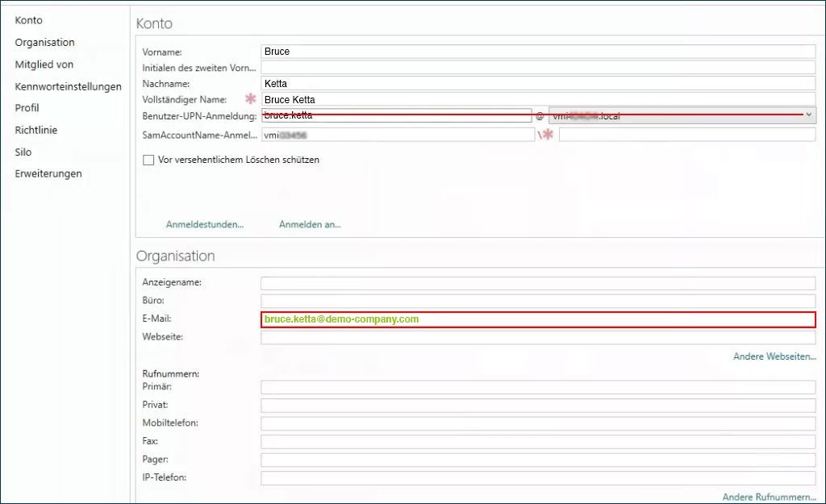This screenshot has width=826, height=504.
Task: Open the Konto section in sidebar
Action: pos(29,20)
